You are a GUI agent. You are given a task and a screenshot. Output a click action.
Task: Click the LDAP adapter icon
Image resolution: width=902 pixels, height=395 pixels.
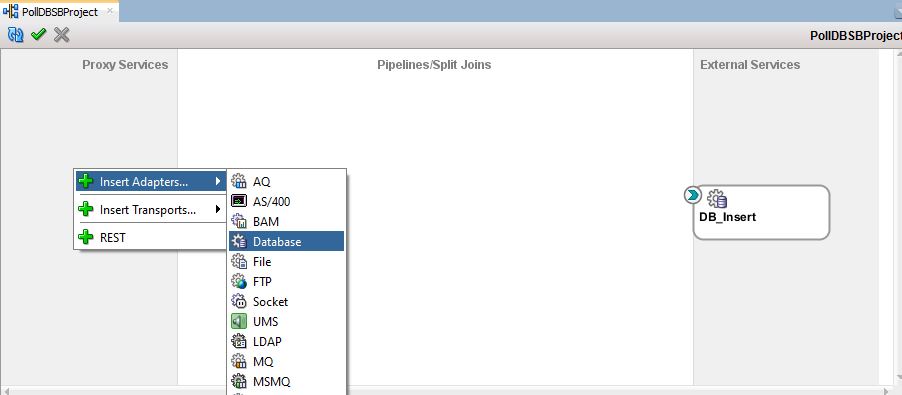coord(239,342)
